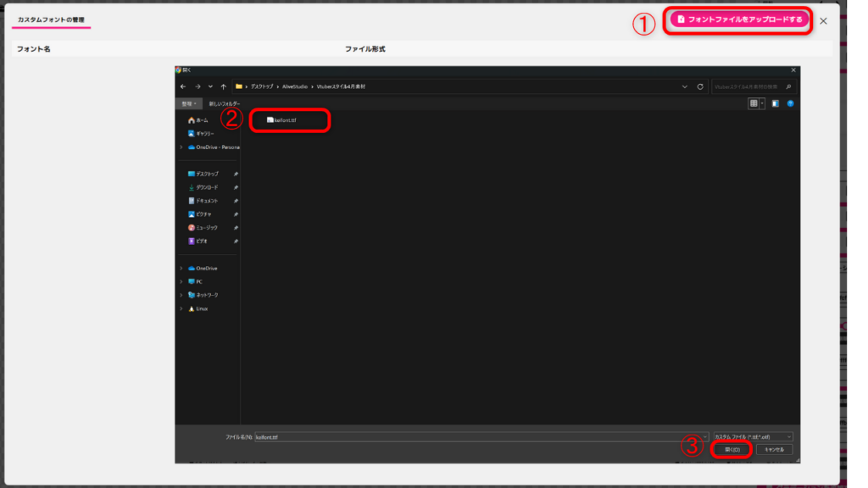This screenshot has width=868, height=488.
Task: Refresh the folder view
Action: point(700,87)
